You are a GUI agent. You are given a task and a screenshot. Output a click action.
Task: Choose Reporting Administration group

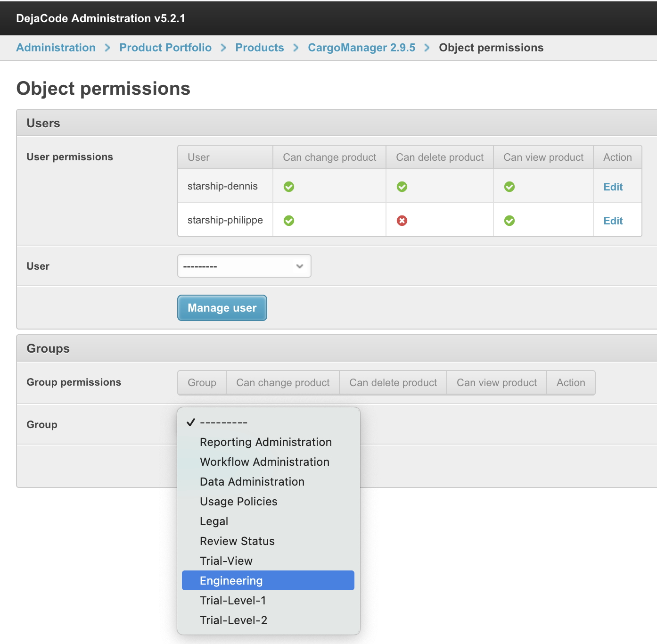click(268, 442)
